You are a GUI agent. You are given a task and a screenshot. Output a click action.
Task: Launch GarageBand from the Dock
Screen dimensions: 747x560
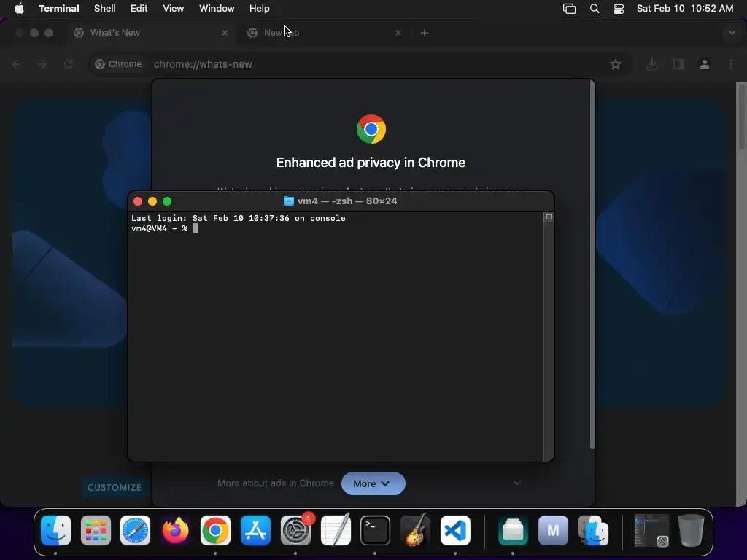415,531
